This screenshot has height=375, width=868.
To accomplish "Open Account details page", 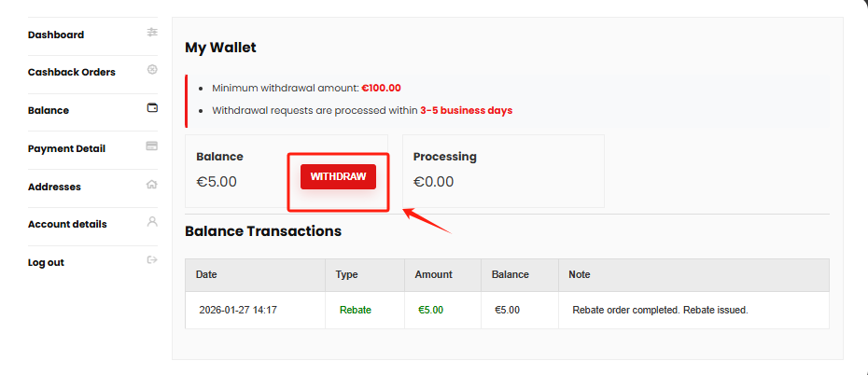I will pos(67,224).
